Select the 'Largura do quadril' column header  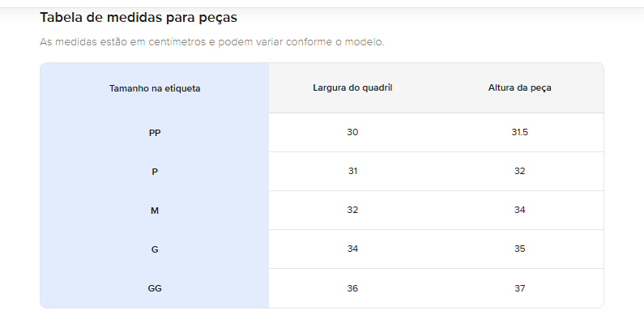352,87
